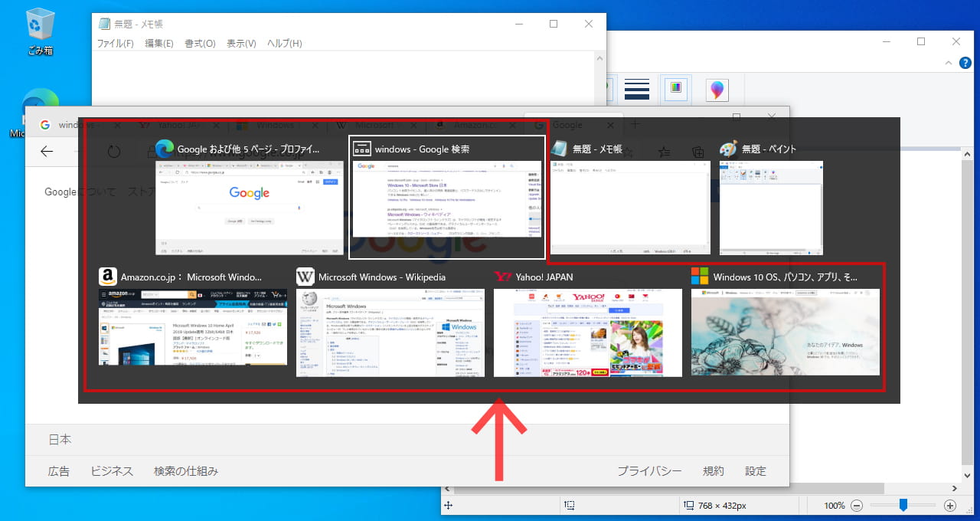Launch Edit with Paint 3D from Paint ribbon
The image size is (980, 521).
(x=717, y=90)
